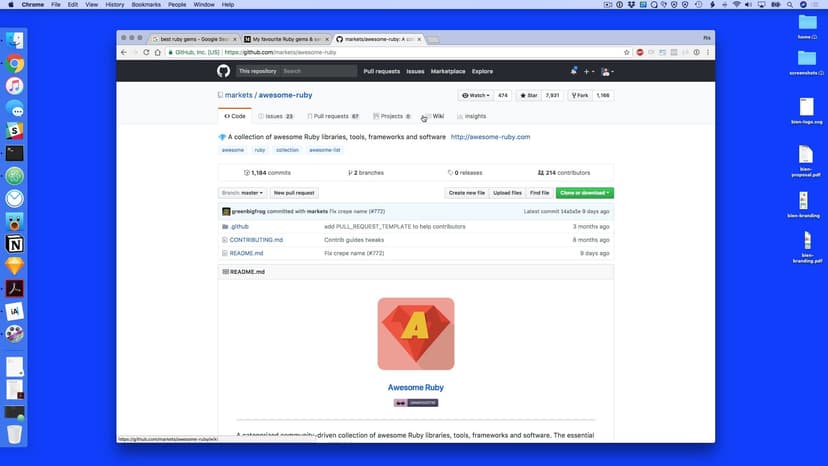Screen dimensions: 828x466
Task: Open the Pull requests repository tab
Action: (332, 116)
